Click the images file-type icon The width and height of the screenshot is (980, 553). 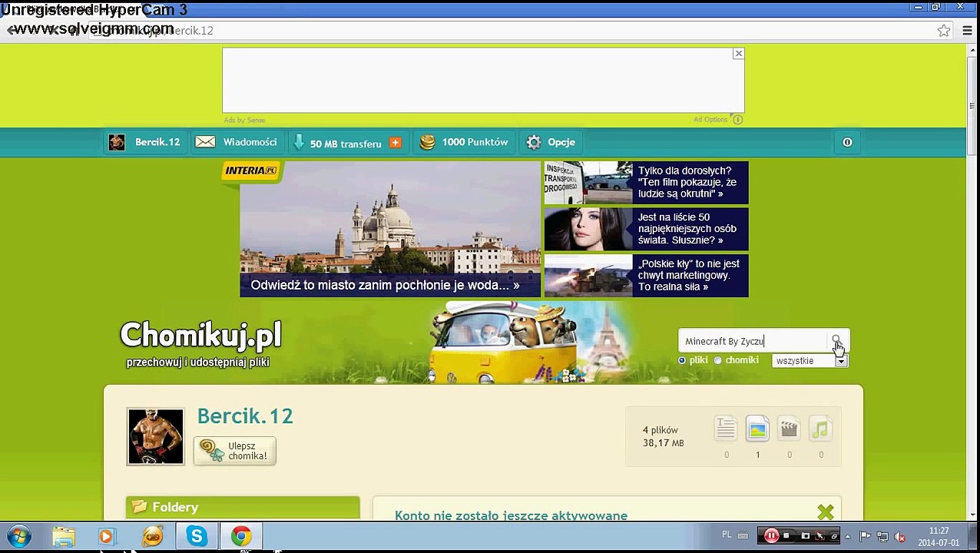click(x=757, y=429)
